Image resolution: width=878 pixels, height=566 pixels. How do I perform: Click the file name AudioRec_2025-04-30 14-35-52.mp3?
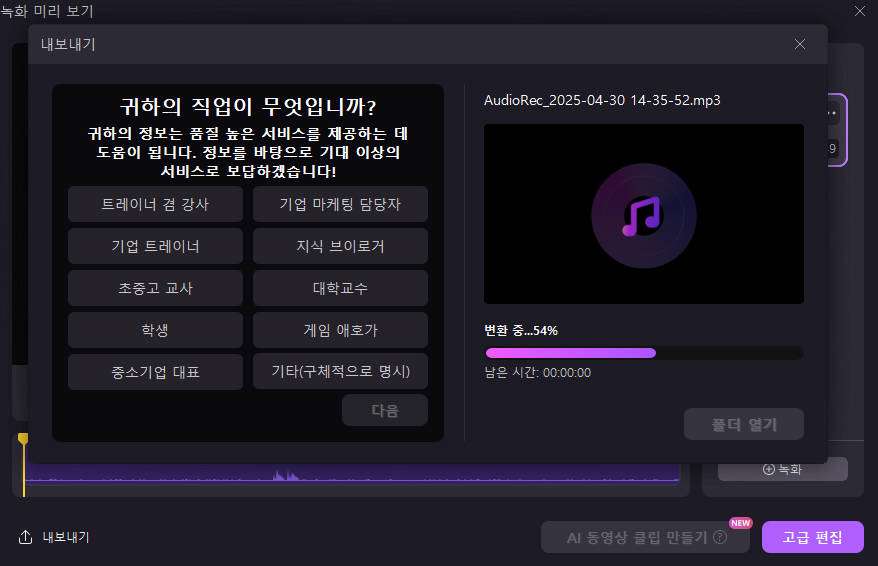point(602,101)
